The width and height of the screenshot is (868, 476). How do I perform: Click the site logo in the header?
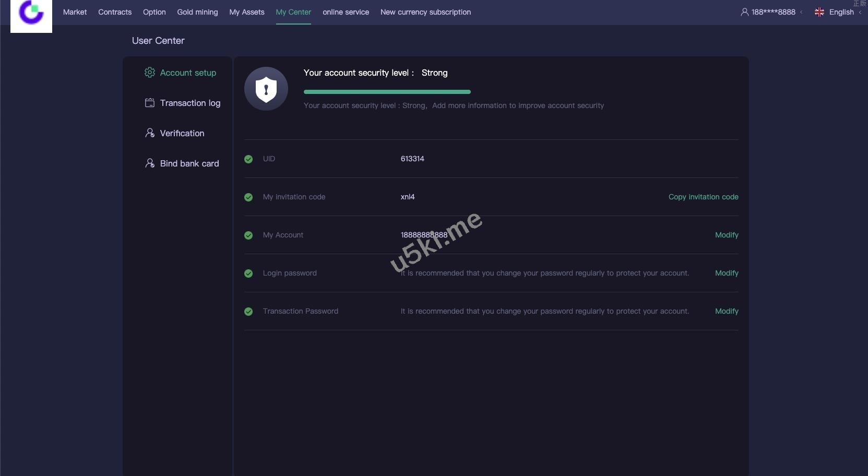[x=31, y=14]
